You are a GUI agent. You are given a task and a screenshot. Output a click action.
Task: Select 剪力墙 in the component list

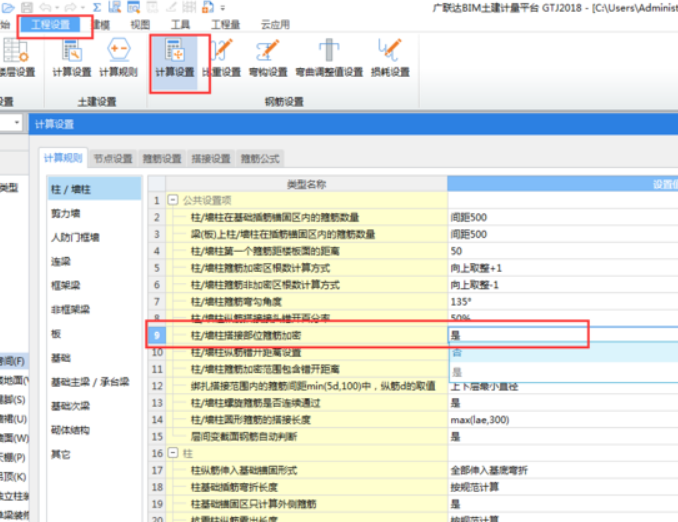coord(67,213)
